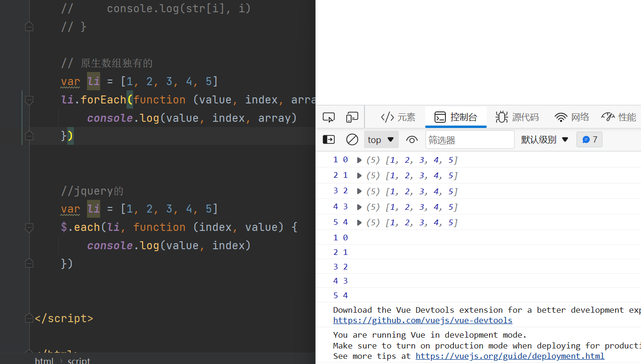641x364 pixels.
Task: Collapse the forEach function fold marker
Action: click(29, 100)
